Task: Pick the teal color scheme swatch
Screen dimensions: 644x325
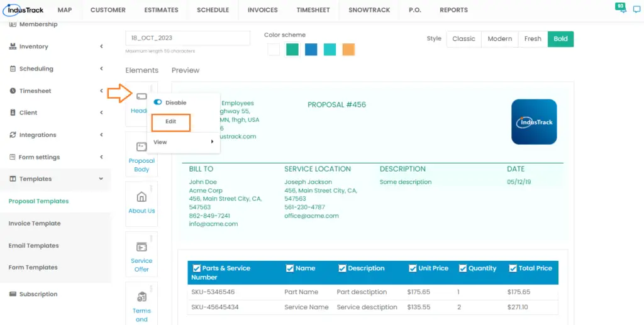Action: pyautogui.click(x=330, y=50)
